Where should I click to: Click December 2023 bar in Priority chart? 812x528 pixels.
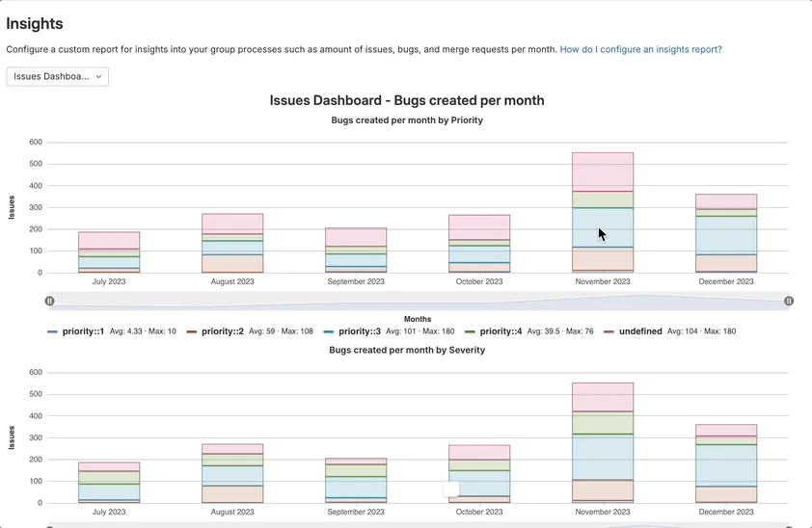pyautogui.click(x=726, y=233)
